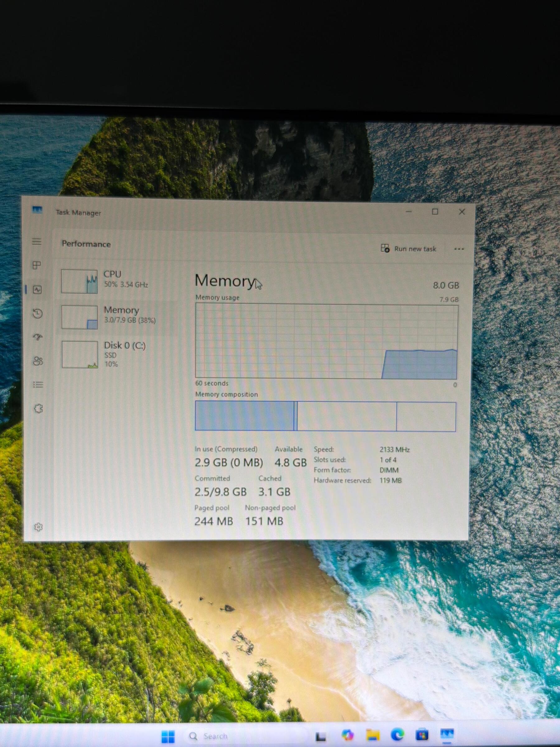Image resolution: width=560 pixels, height=747 pixels.
Task: Open the three-dot more options menu
Action: (x=459, y=249)
